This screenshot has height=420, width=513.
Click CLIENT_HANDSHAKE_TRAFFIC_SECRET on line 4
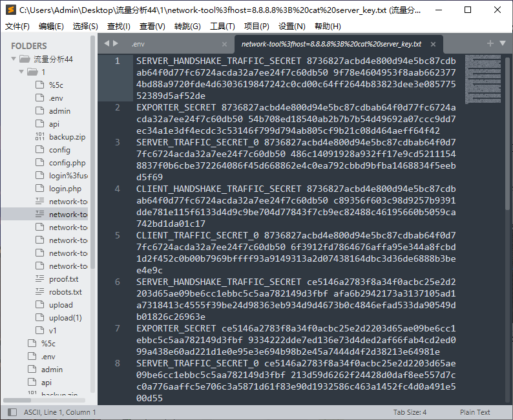click(218, 189)
